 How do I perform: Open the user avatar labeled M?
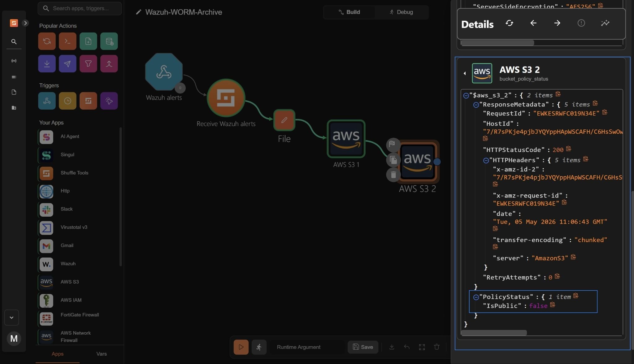[x=14, y=338]
